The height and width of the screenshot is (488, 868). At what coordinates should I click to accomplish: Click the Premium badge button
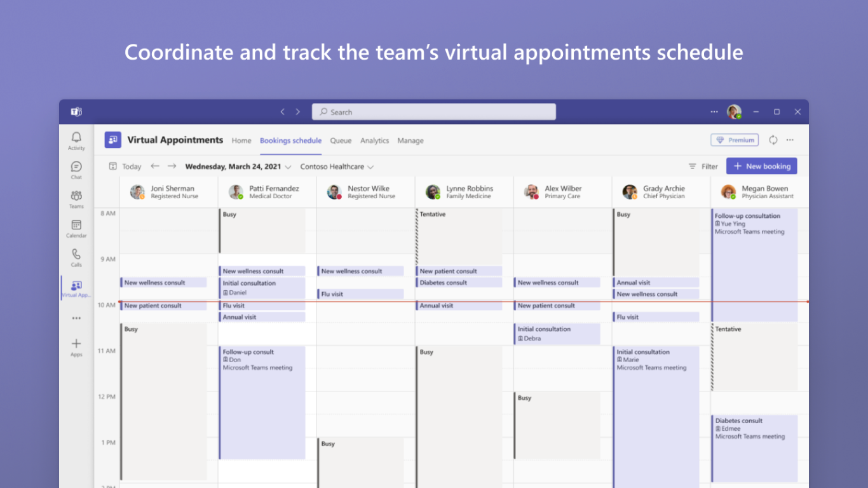(x=735, y=140)
